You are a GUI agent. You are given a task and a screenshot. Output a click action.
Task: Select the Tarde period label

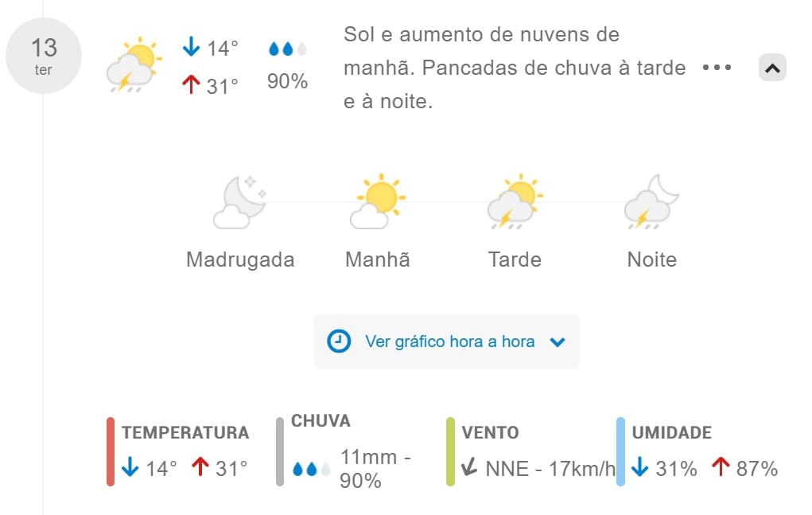click(x=515, y=259)
